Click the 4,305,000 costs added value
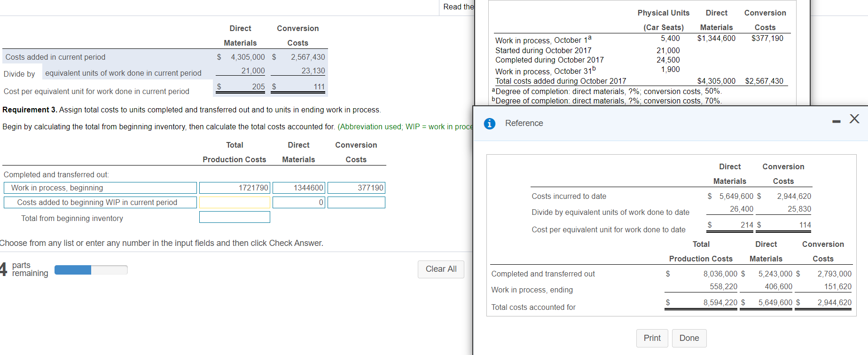868x355 pixels. (248, 57)
